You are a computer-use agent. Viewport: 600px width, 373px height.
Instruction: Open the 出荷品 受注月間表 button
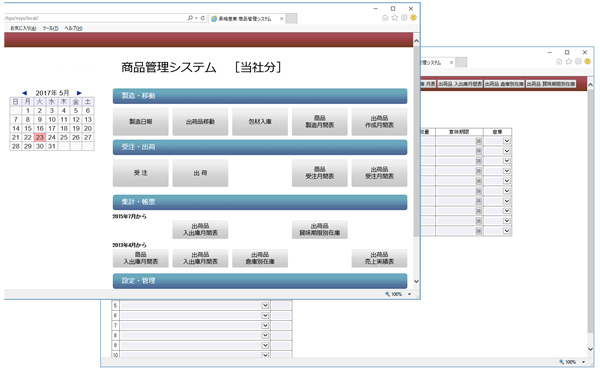pos(379,173)
